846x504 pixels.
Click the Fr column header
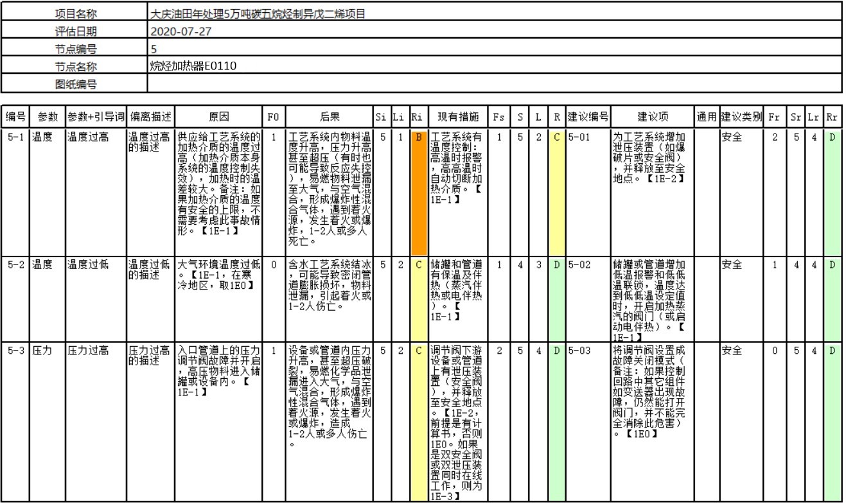click(x=775, y=117)
